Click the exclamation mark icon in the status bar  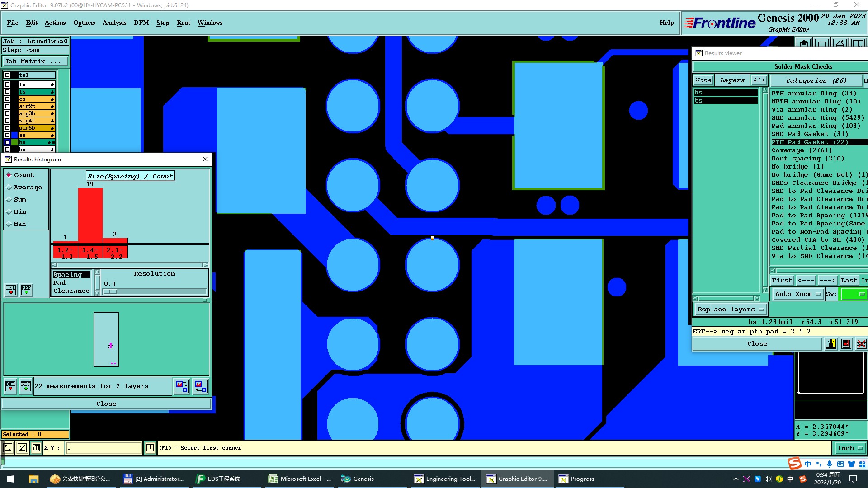tap(150, 448)
